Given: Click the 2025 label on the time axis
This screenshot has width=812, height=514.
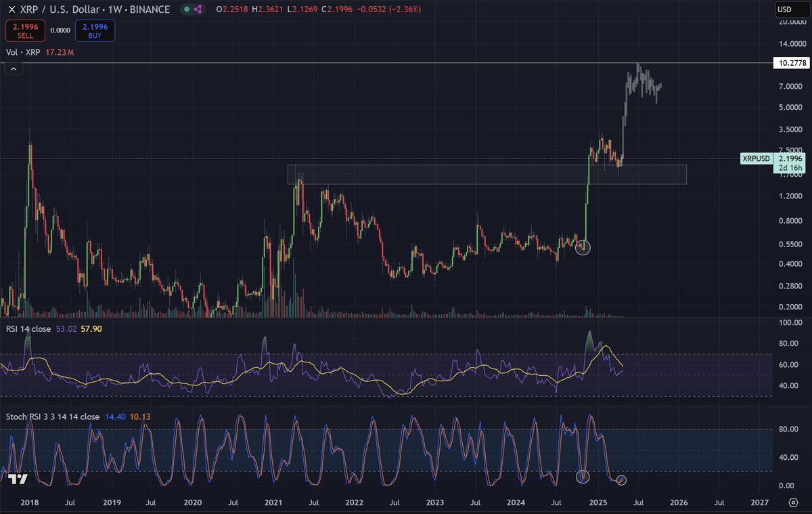Looking at the screenshot, I should (x=599, y=503).
